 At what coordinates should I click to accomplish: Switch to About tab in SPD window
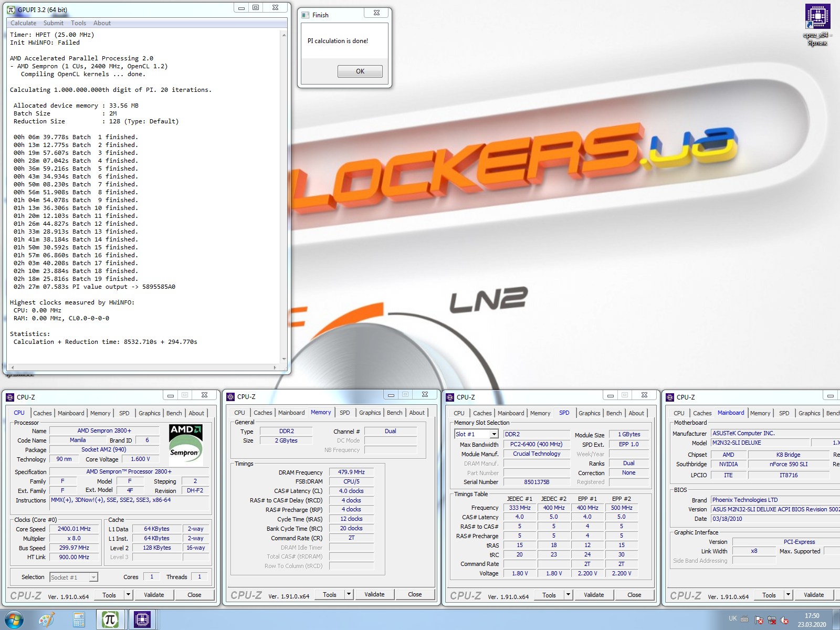[x=636, y=413]
